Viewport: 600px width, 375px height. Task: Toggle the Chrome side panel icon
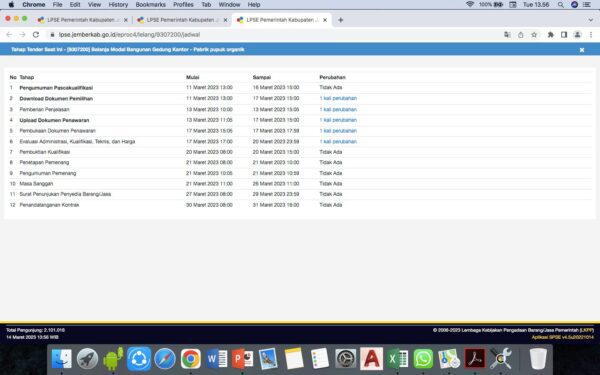(564, 34)
